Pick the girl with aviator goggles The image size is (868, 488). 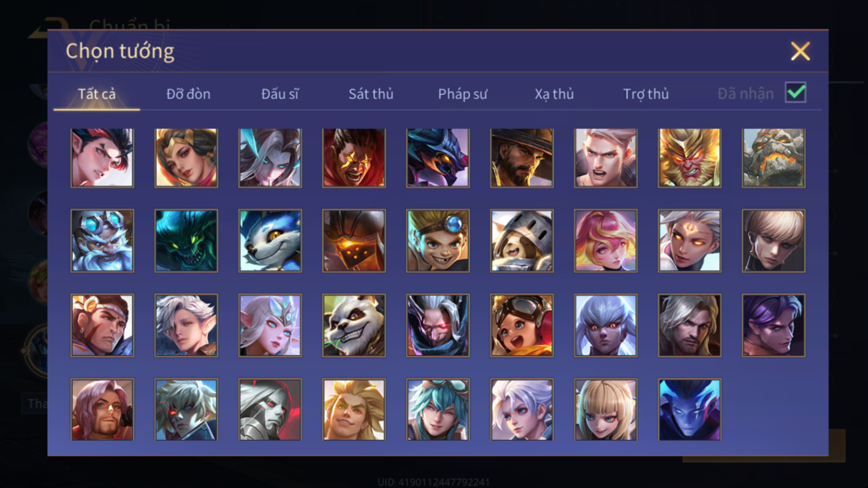tap(521, 326)
